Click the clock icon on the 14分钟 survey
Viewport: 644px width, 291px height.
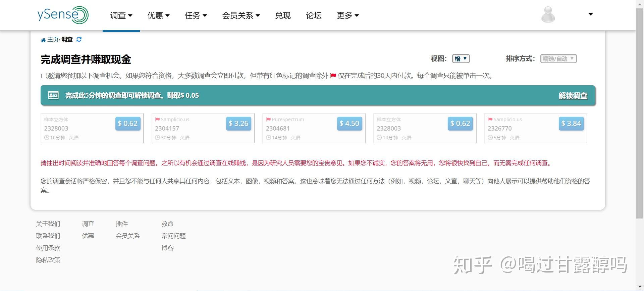268,138
